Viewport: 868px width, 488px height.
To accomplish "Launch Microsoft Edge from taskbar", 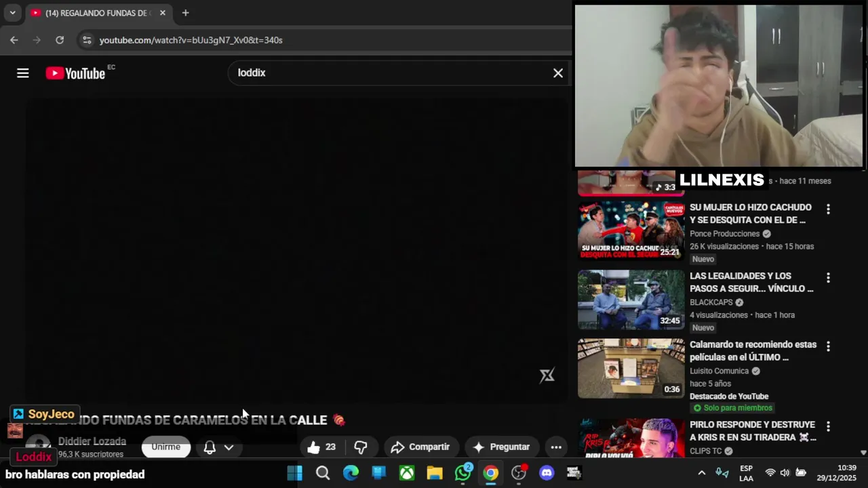I will [x=351, y=473].
